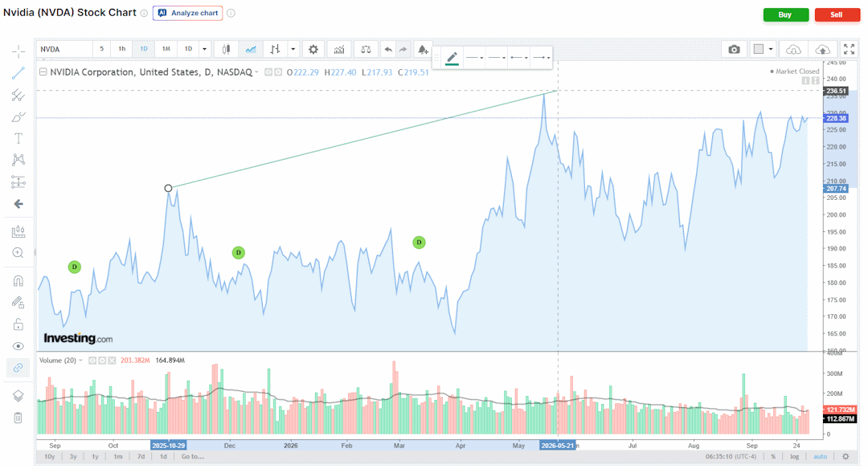
Task: Set time range to 1m
Action: pyautogui.click(x=118, y=456)
